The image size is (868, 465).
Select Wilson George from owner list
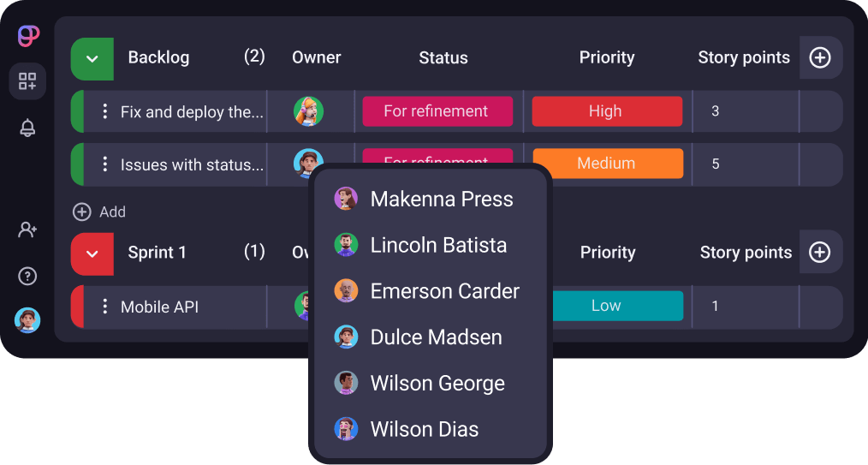point(437,384)
